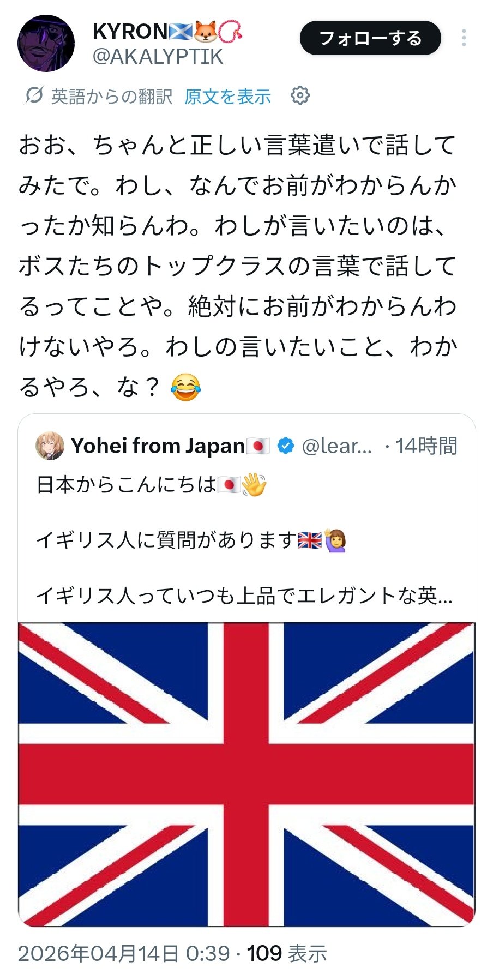Viewport: 493px width, 980px height.
Task: Click the 109 表示 view count
Action: 287,953
